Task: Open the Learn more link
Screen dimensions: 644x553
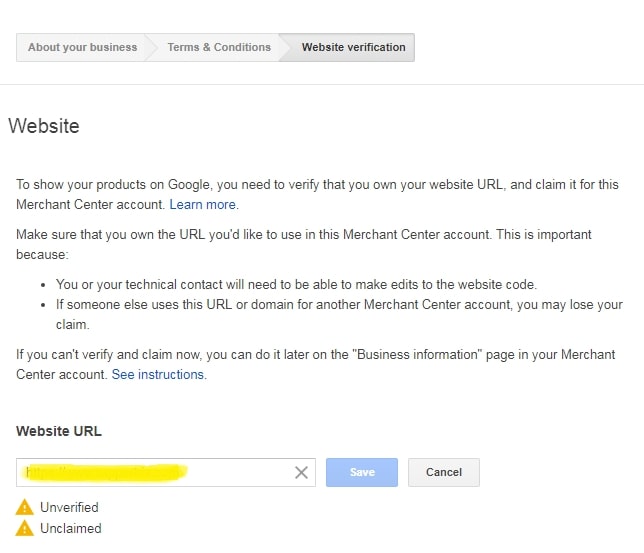Action: [203, 204]
